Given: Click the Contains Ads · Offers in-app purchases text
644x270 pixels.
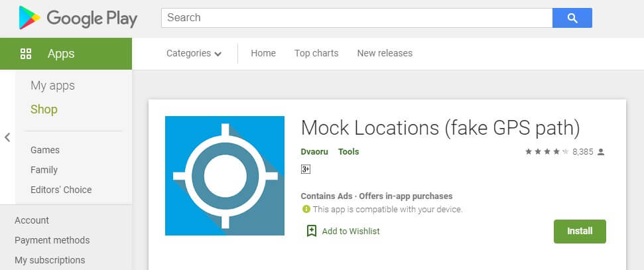Looking at the screenshot, I should coord(377,196).
